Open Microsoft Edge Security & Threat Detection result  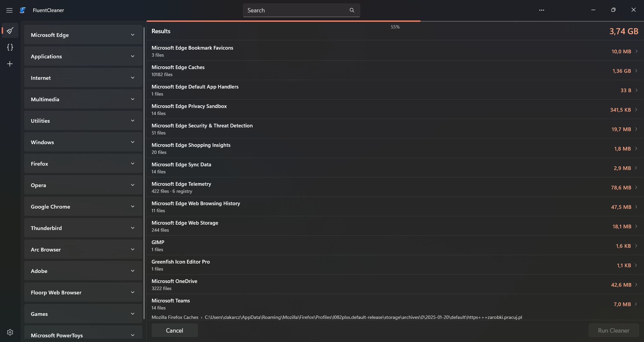tap(395, 129)
